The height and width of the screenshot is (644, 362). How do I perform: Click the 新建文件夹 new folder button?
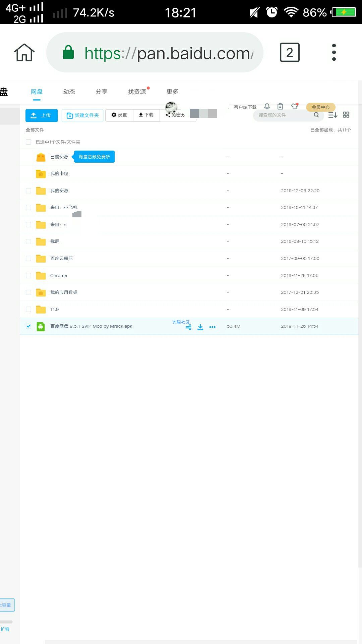tap(82, 115)
